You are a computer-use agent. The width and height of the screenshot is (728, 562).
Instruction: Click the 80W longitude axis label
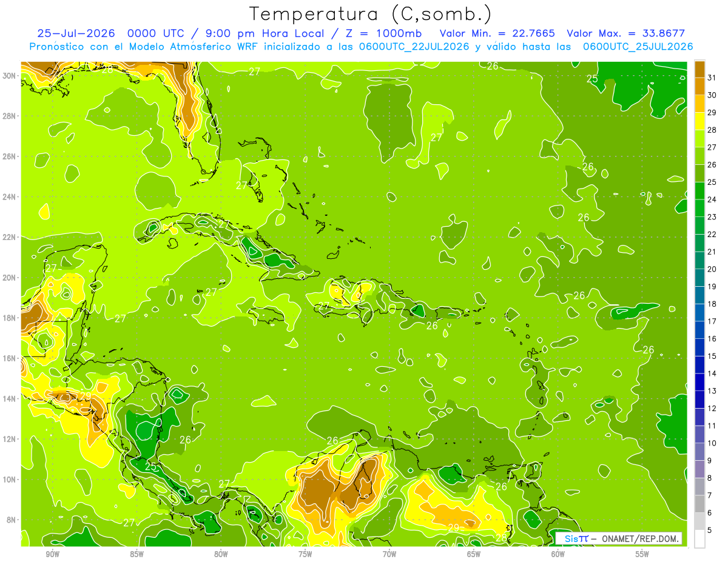coord(221,555)
